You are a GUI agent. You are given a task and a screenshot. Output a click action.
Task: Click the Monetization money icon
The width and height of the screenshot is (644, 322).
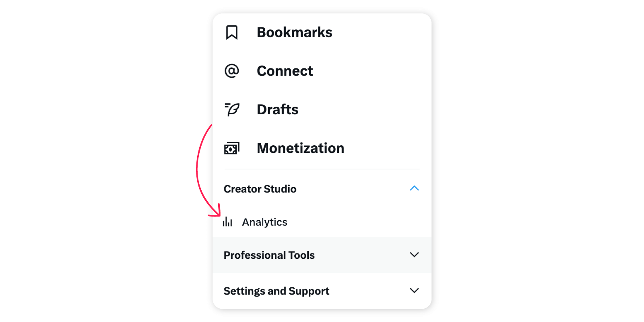(x=232, y=148)
